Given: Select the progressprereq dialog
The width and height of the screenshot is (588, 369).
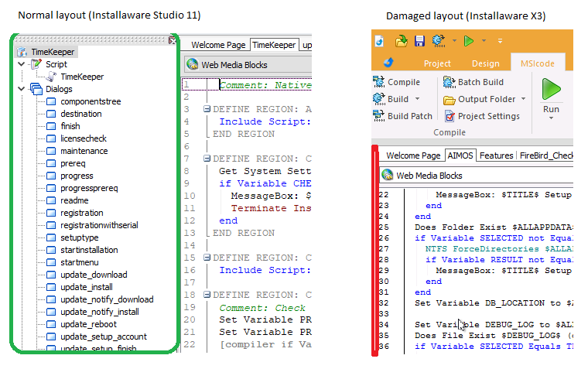Looking at the screenshot, I should point(89,188).
